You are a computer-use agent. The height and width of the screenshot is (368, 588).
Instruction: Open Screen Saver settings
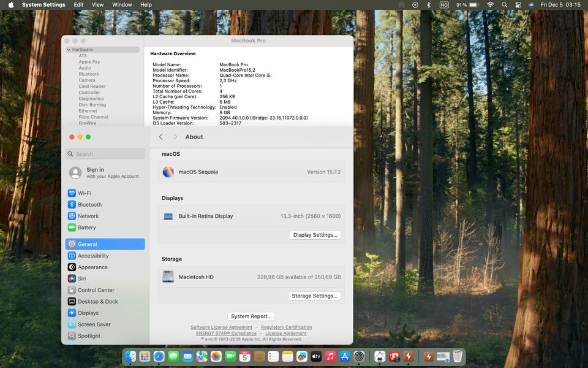pyautogui.click(x=94, y=324)
